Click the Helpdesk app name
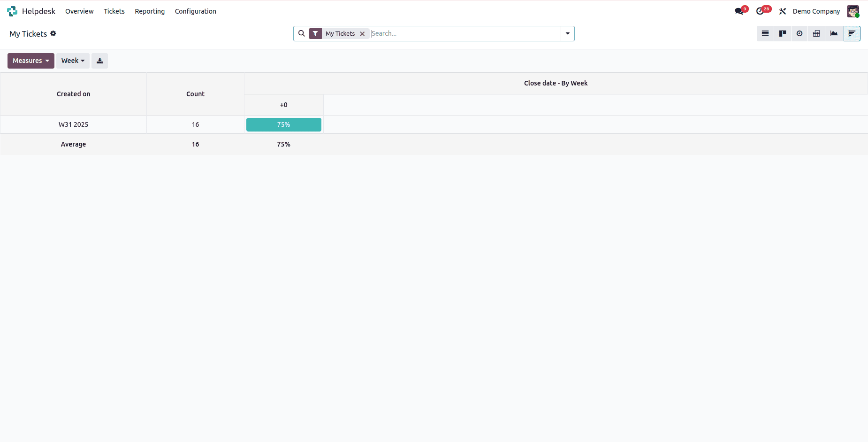 point(38,11)
